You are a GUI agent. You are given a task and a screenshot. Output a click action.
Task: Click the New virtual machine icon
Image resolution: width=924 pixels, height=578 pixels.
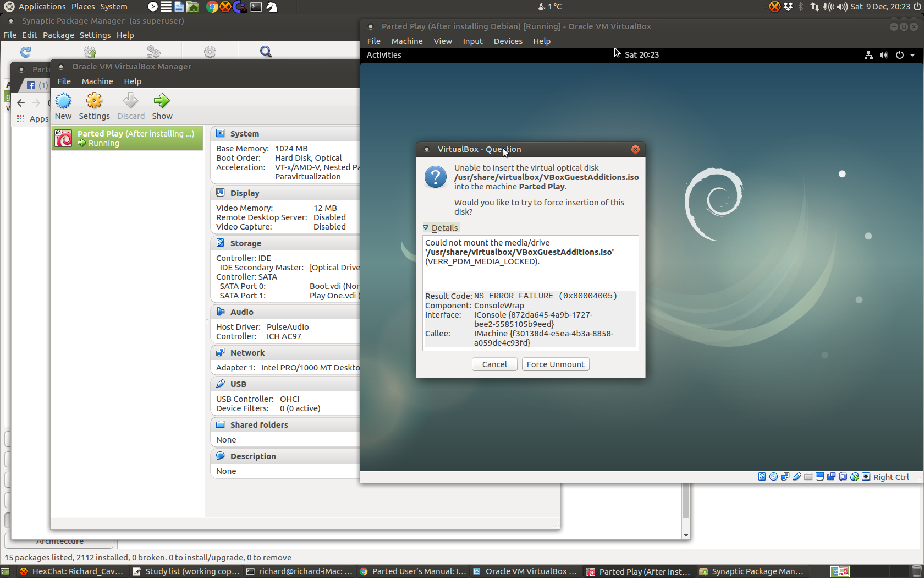pyautogui.click(x=63, y=101)
